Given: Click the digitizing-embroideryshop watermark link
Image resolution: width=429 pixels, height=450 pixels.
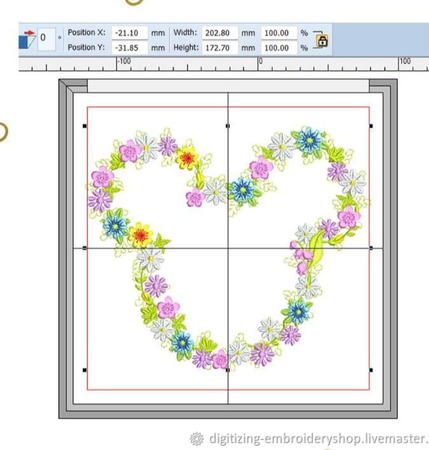Looking at the screenshot, I should [318, 438].
